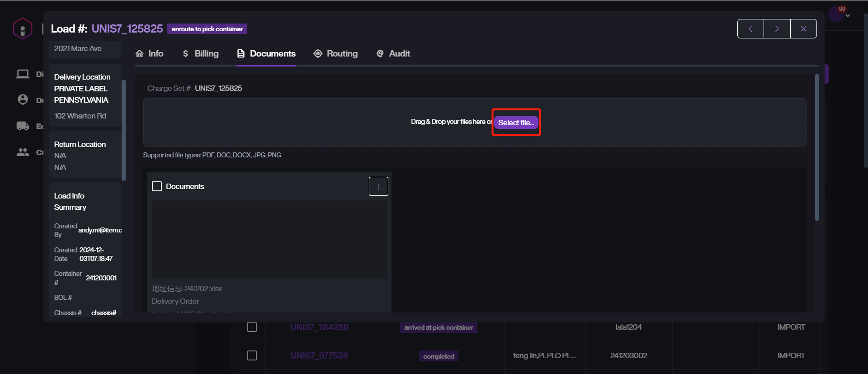Check the Documents select-all checkbox
Viewport: 868px width, 374px height.
click(x=157, y=186)
